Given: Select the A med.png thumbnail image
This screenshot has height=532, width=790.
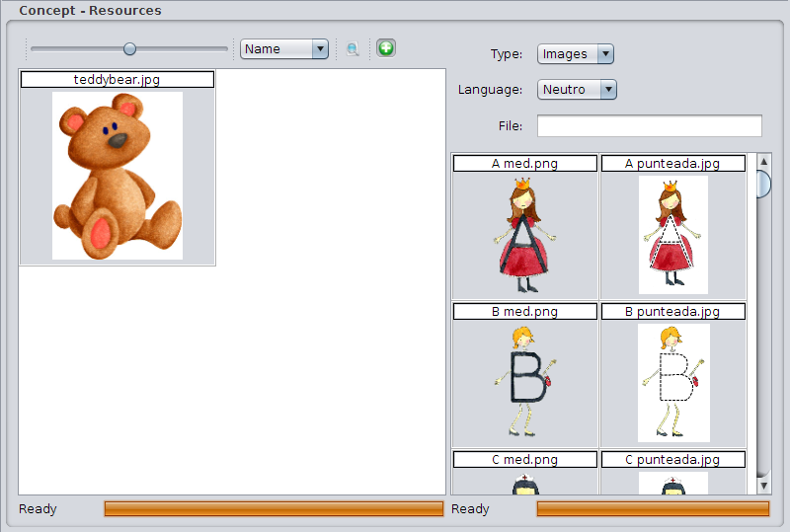Looking at the screenshot, I should pyautogui.click(x=524, y=235).
